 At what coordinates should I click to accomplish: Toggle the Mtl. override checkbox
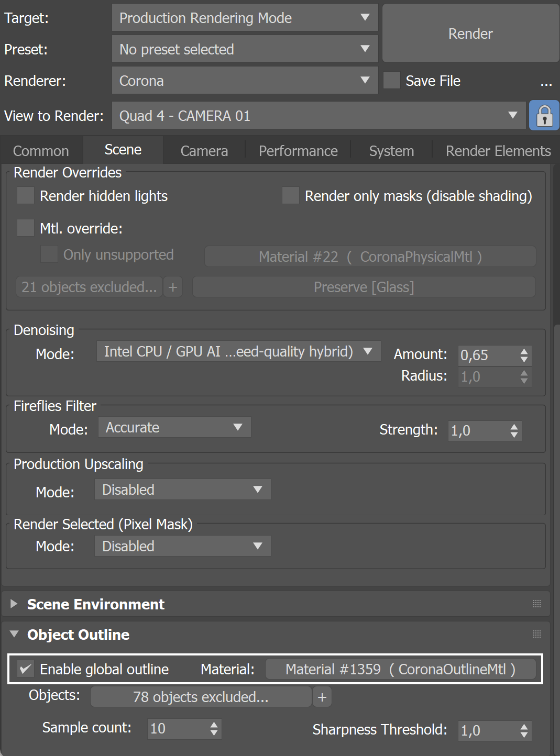click(x=26, y=228)
